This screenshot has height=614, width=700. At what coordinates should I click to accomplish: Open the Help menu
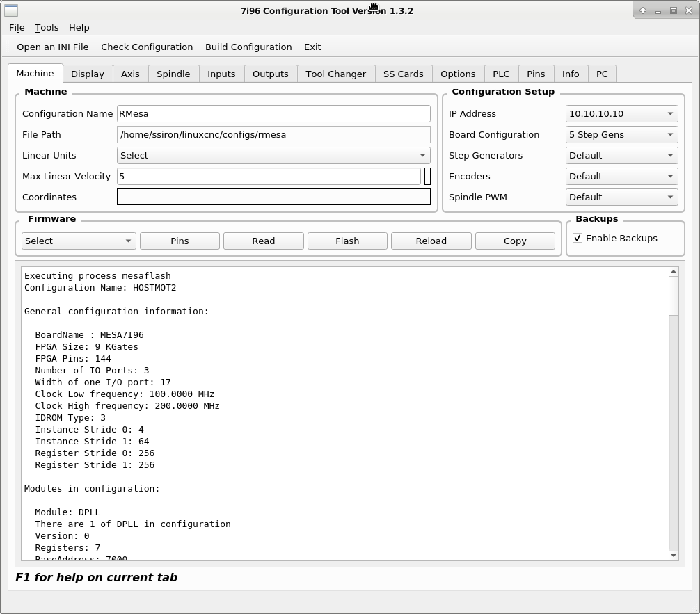click(79, 28)
